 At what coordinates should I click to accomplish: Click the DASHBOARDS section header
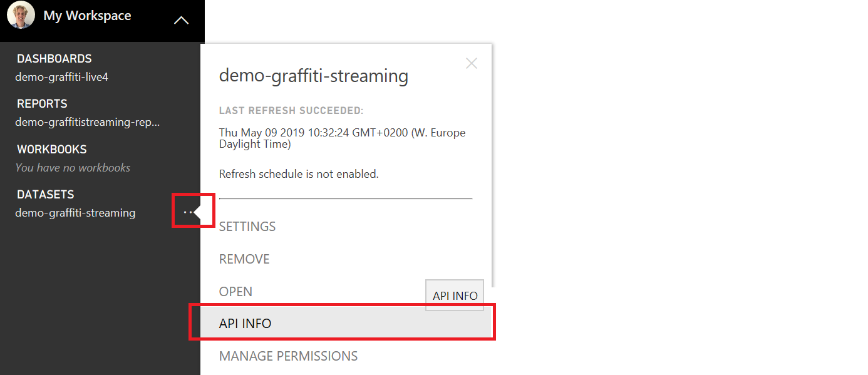(54, 59)
